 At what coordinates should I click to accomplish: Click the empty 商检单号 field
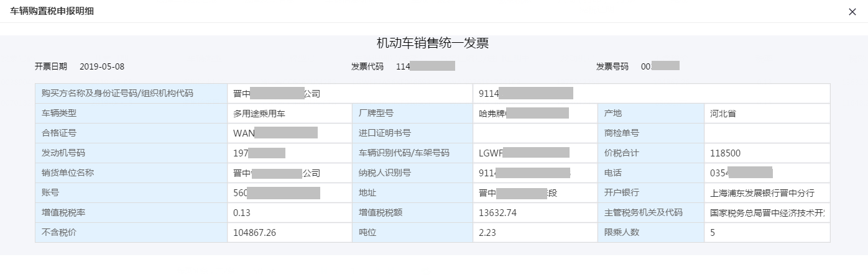(x=767, y=133)
